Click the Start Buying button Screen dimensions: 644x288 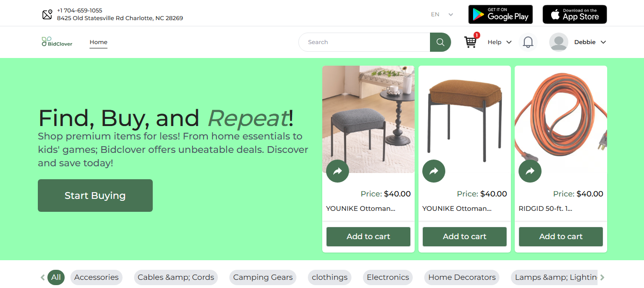(x=95, y=196)
